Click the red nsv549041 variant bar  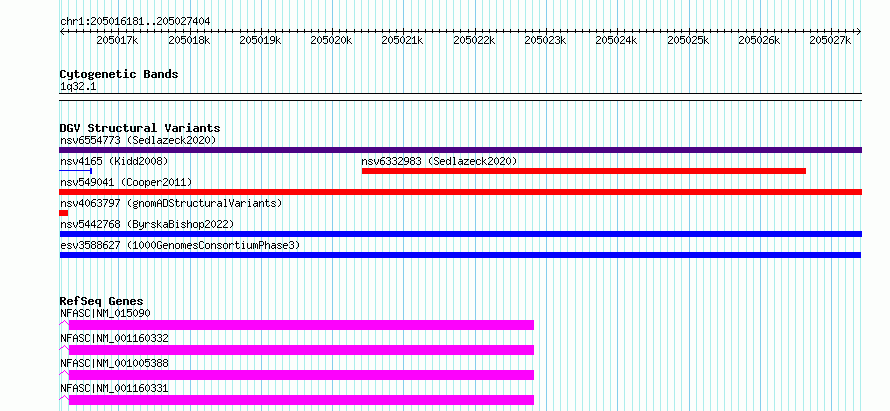[460, 192]
